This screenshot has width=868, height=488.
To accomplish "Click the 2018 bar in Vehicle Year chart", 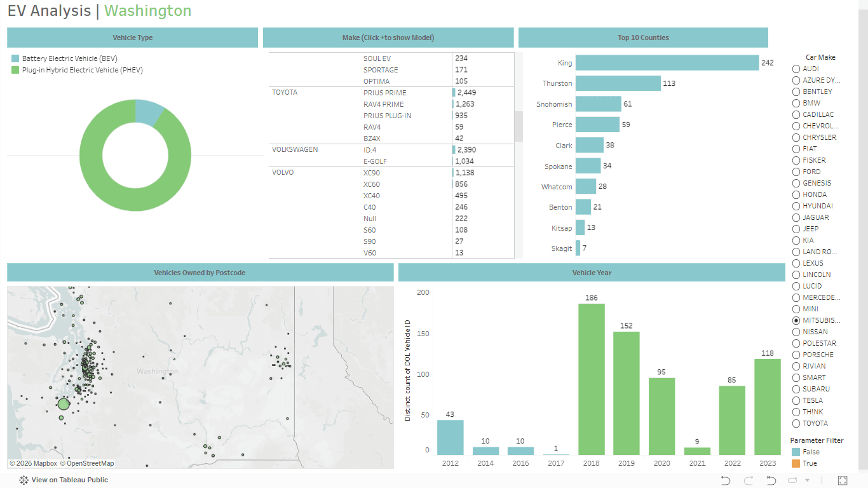I will tap(592, 379).
